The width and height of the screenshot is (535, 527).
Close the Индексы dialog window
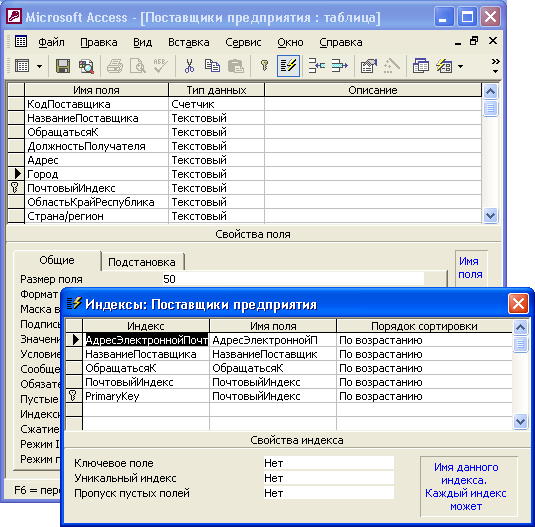tap(518, 303)
